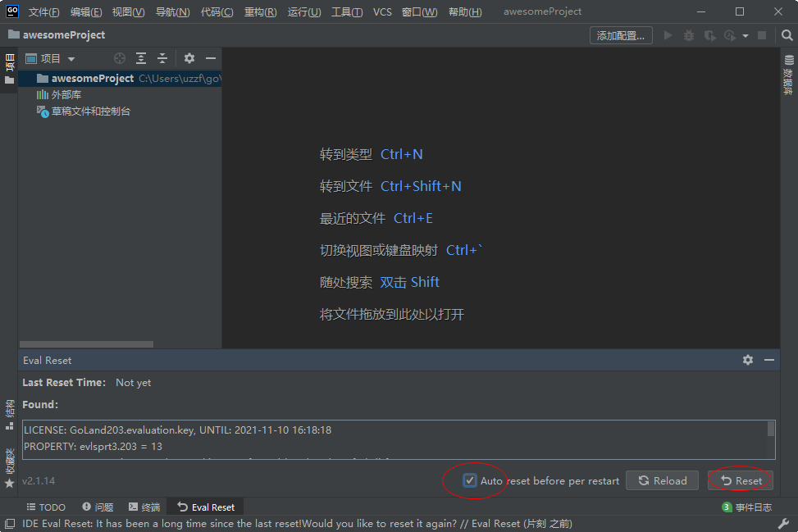Open the 导航(N) menu
798x532 pixels.
[172, 11]
